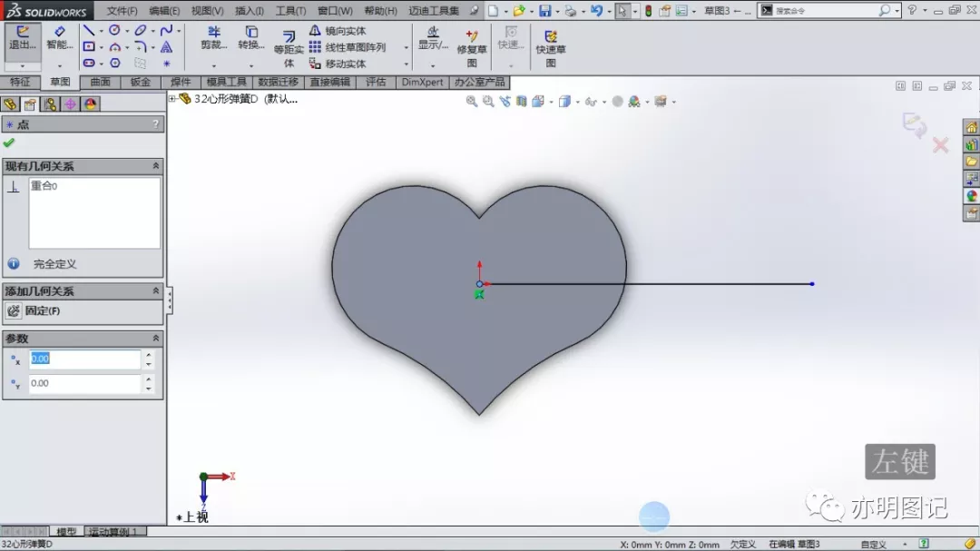
Task: Open dropdown below Convert Entities (转换)
Action: click(251, 65)
